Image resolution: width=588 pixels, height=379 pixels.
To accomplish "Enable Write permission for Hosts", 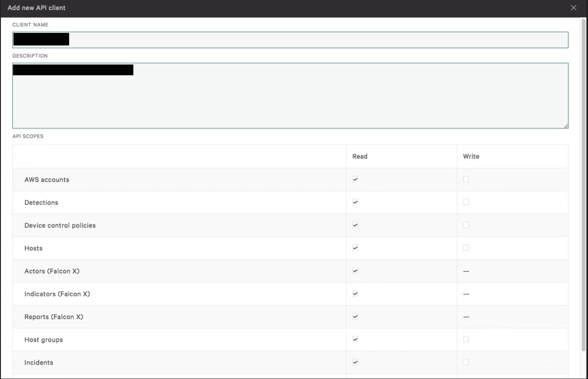I will point(465,248).
